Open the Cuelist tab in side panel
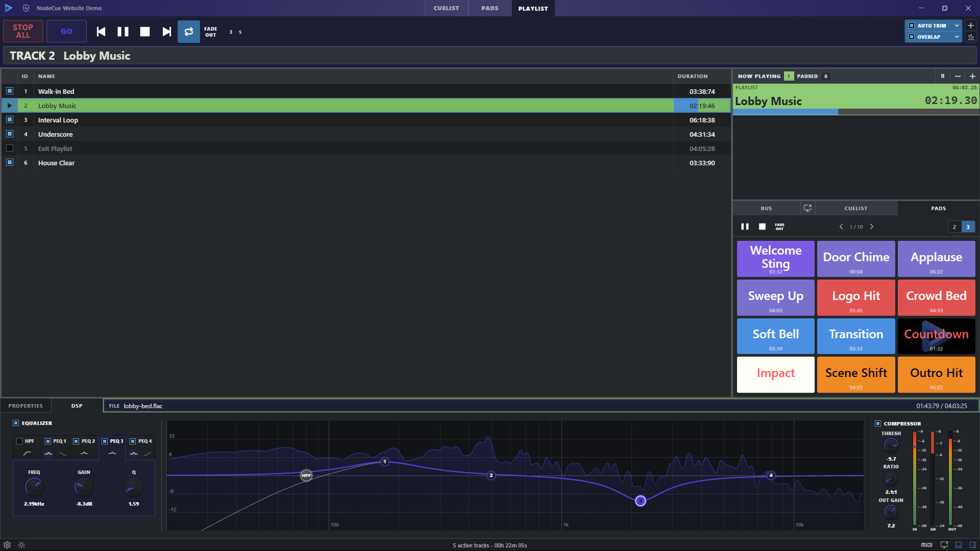Image resolution: width=980 pixels, height=551 pixels. point(856,208)
